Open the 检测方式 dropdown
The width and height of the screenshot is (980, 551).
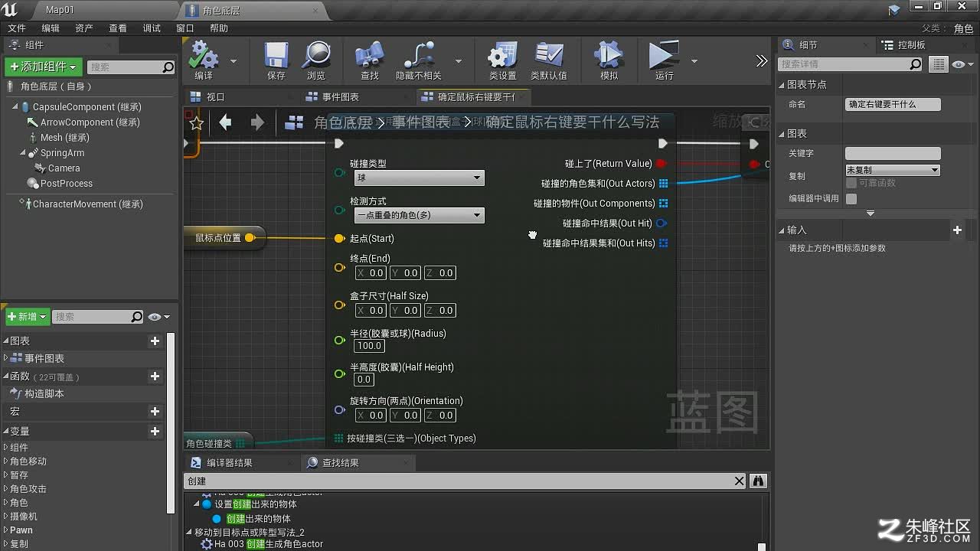[420, 215]
